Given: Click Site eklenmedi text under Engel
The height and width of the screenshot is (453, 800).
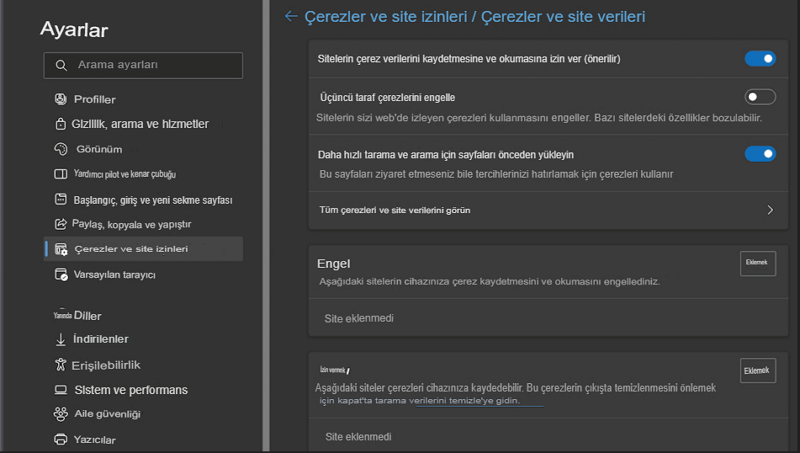Looking at the screenshot, I should [359, 318].
